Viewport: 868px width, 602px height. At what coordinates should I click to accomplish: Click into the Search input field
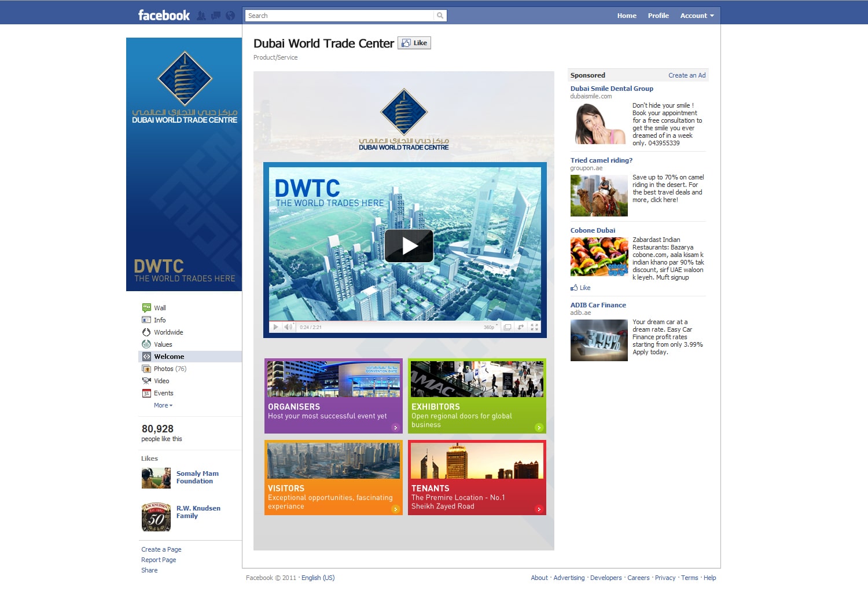(x=340, y=16)
